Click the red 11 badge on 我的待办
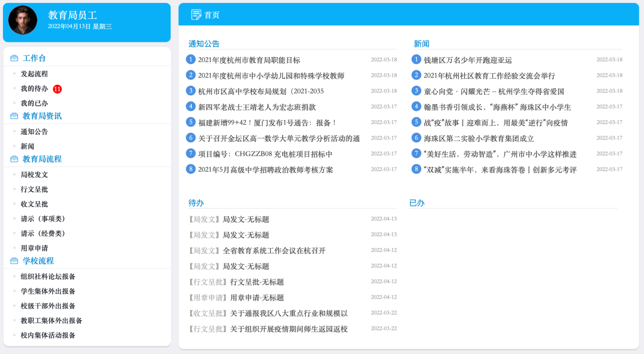Screen dimensions: 644x354 (x=57, y=89)
